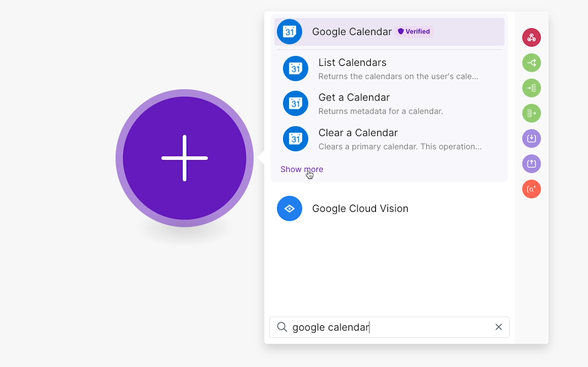This screenshot has width=588, height=367.
Task: Select the List Calendars module
Action: (389, 69)
